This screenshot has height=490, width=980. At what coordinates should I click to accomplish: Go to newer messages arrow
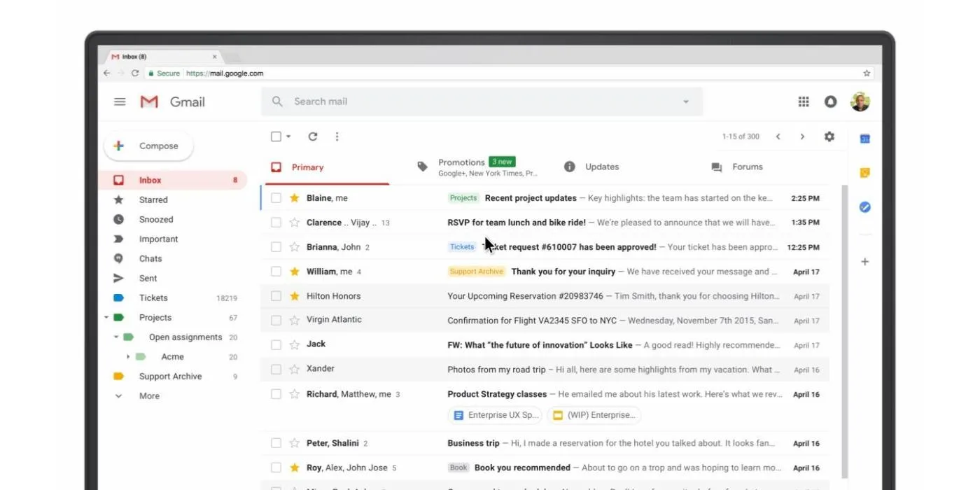pyautogui.click(x=778, y=136)
